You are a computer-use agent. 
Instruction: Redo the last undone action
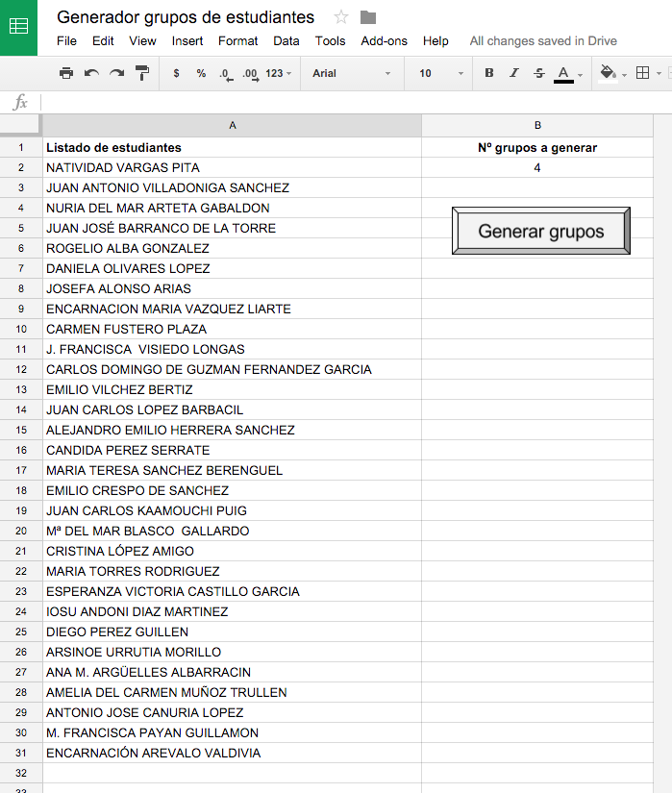[116, 73]
